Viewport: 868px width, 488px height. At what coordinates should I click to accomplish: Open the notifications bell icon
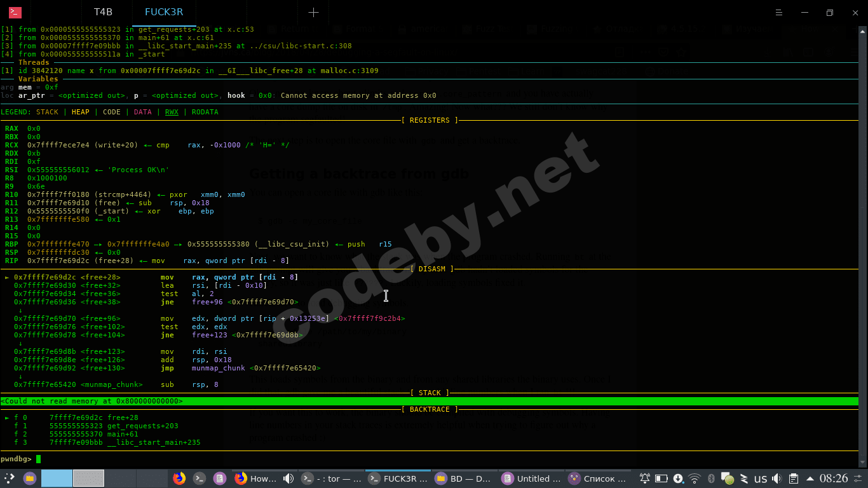(645, 478)
